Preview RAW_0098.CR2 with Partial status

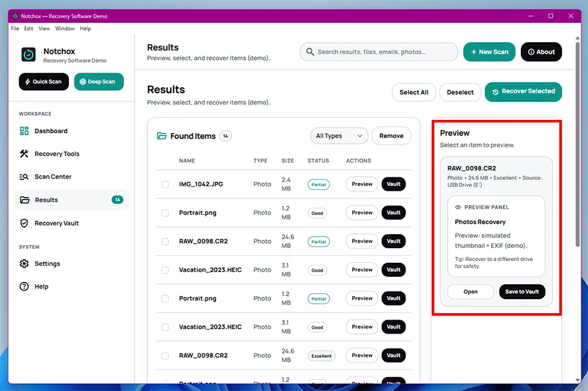[362, 241]
